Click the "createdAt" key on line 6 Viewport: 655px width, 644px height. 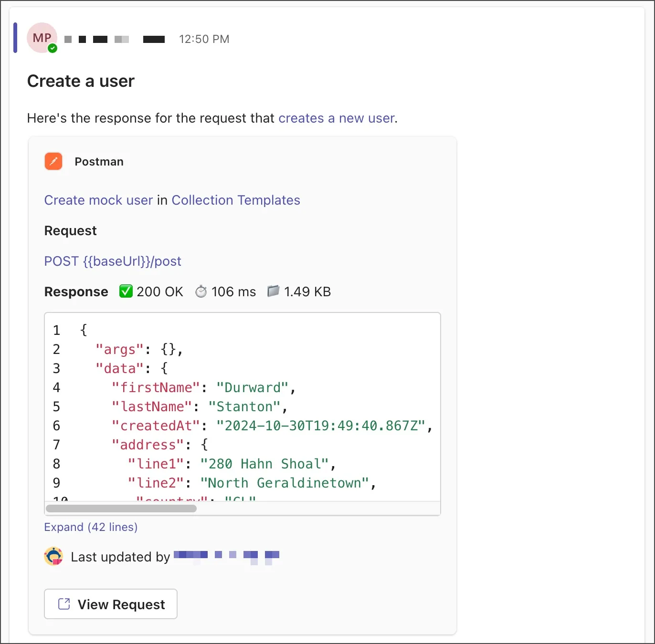click(156, 426)
